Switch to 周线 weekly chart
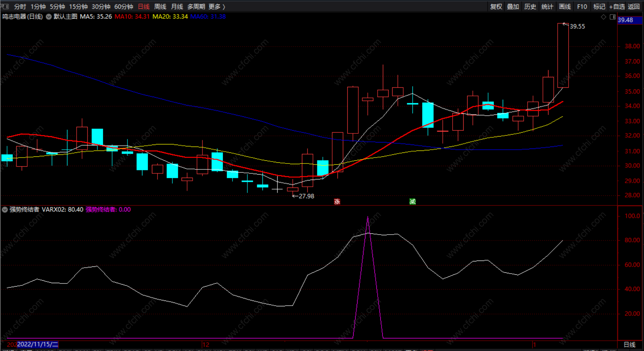Viewport: 644px width, 351px height. [160, 7]
